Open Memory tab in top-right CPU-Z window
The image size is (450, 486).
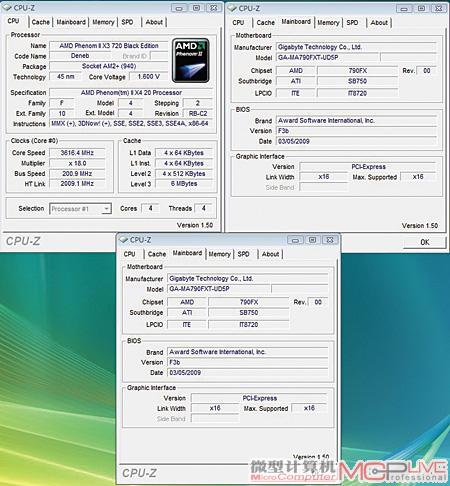[328, 23]
